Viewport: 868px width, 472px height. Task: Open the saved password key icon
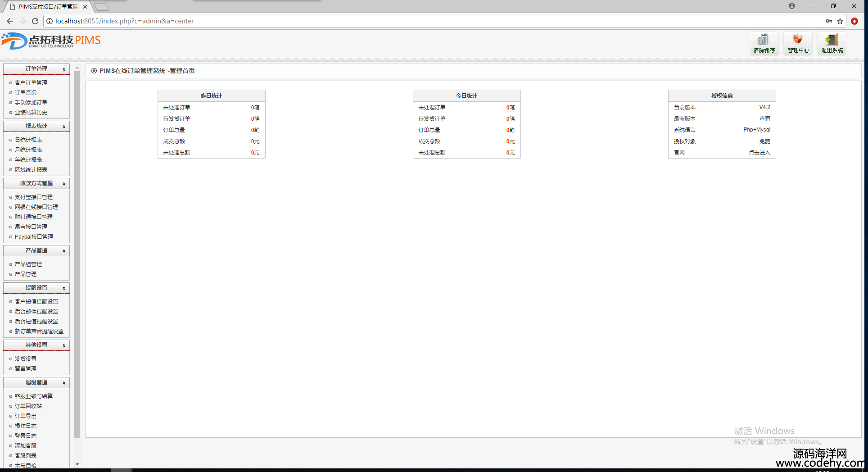coord(828,21)
